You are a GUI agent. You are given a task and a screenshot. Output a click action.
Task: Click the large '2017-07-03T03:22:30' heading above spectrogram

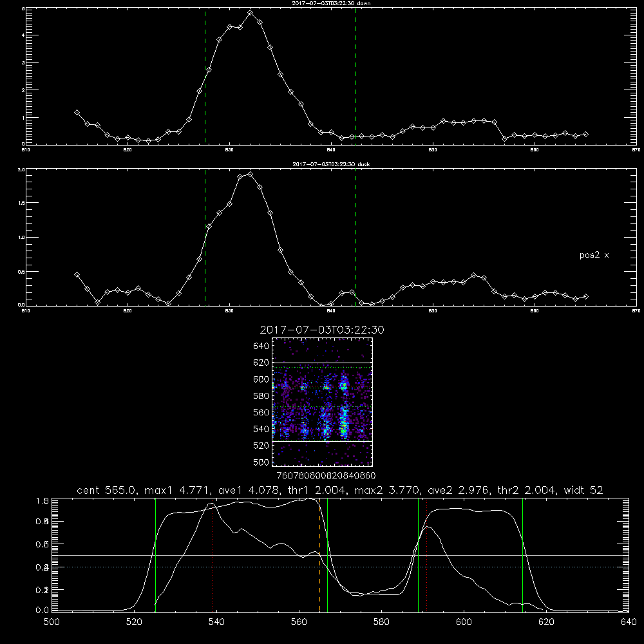click(x=322, y=330)
